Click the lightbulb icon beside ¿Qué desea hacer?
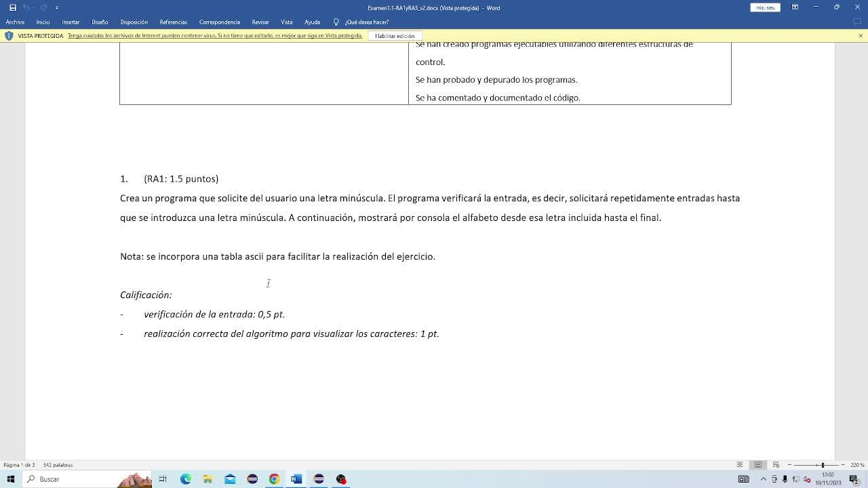868x488 pixels. point(336,22)
